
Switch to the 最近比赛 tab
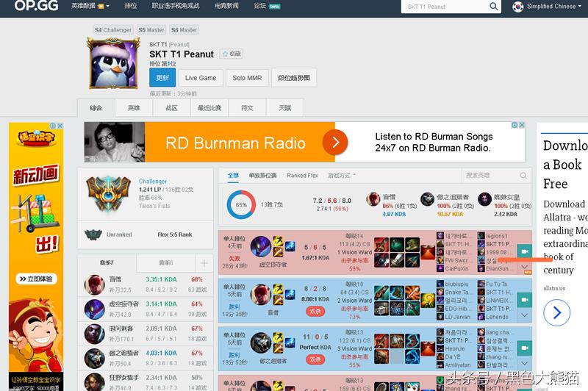click(209, 108)
